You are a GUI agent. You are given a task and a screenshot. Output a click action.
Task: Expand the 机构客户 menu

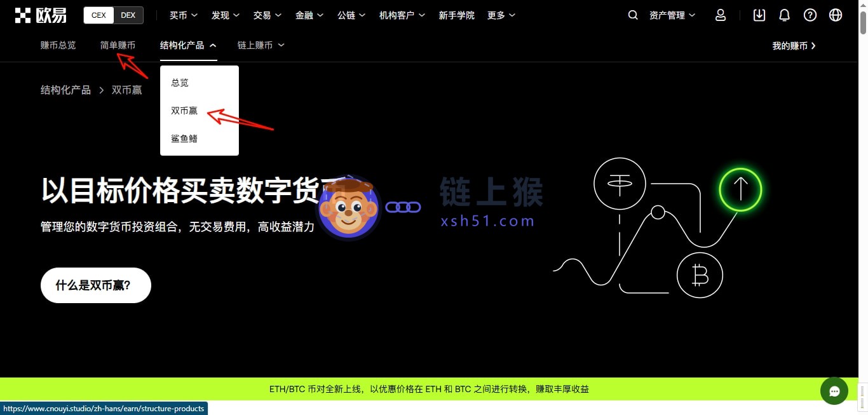click(x=402, y=15)
